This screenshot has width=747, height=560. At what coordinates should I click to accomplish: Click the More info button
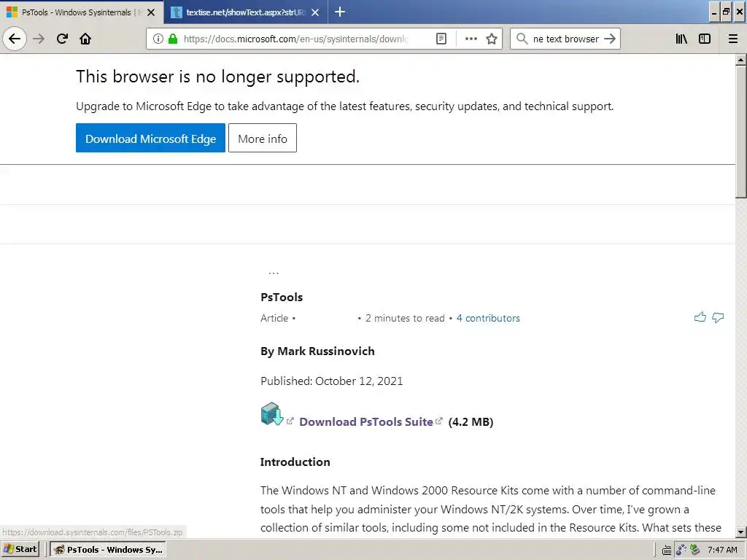pos(263,138)
